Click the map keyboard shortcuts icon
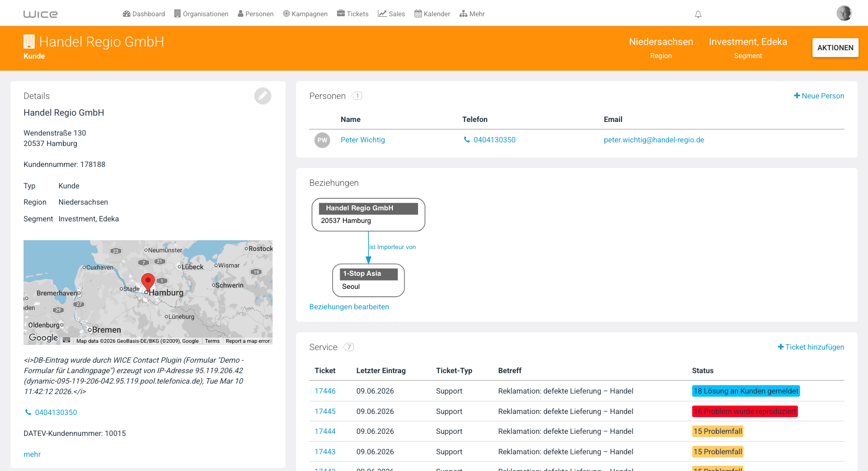The height and width of the screenshot is (471, 868). click(66, 340)
